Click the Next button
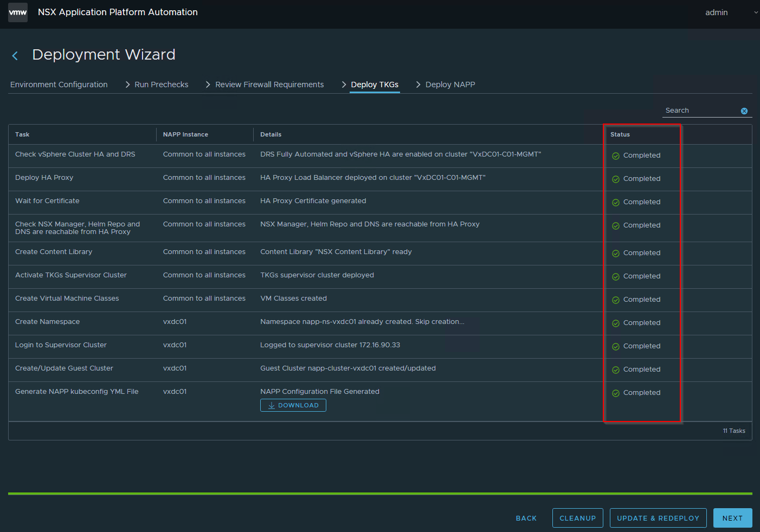Screen dimensions: 760x532 732,518
